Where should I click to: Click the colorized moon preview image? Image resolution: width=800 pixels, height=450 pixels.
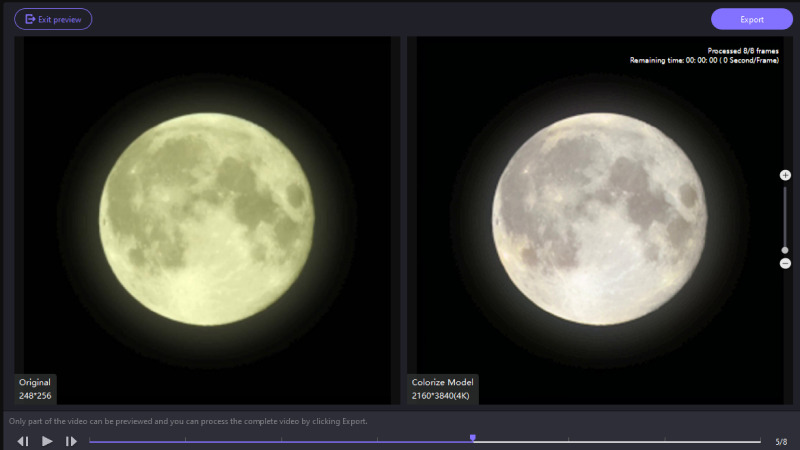point(598,218)
